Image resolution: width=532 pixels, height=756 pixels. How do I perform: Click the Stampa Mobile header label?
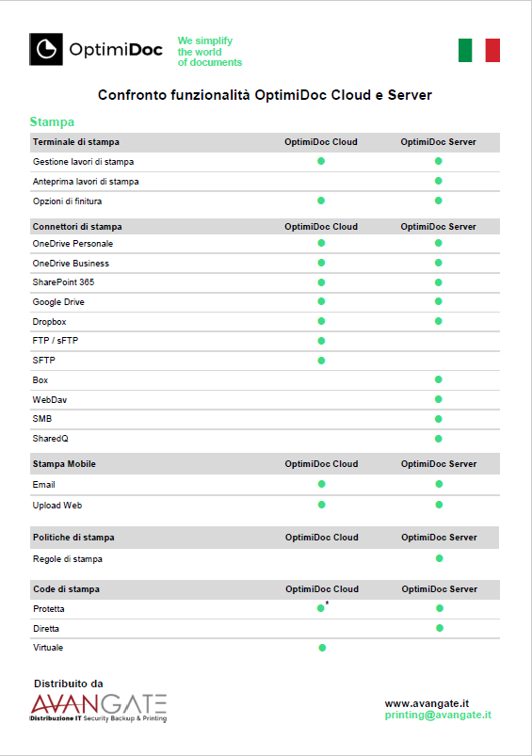click(x=64, y=464)
